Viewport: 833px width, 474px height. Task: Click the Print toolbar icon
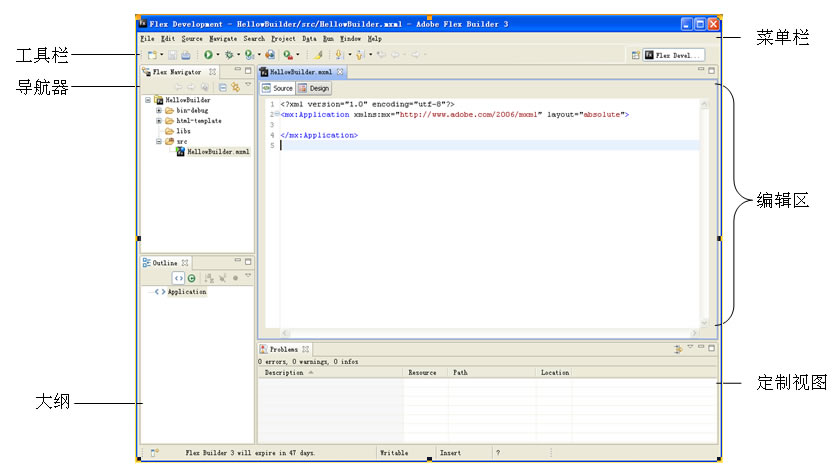185,55
